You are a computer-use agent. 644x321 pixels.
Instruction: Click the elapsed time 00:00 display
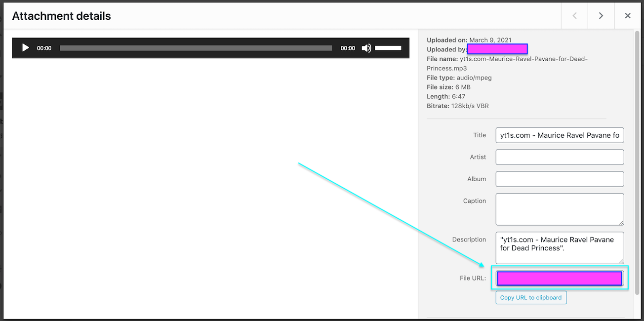pyautogui.click(x=43, y=48)
